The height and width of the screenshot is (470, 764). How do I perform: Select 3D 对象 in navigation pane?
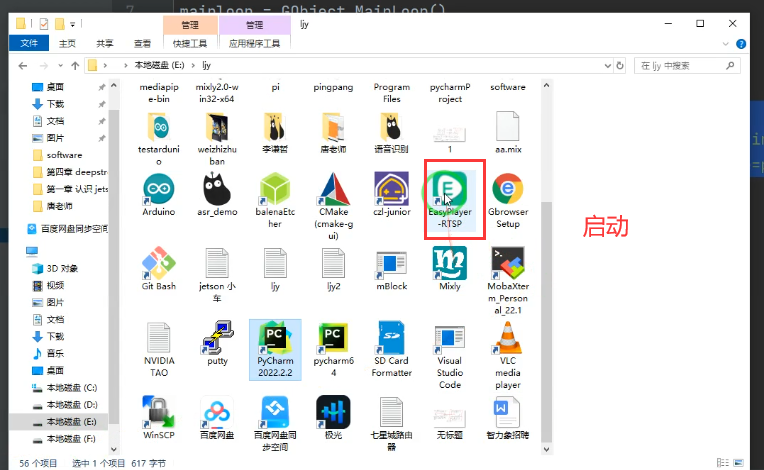(x=62, y=268)
